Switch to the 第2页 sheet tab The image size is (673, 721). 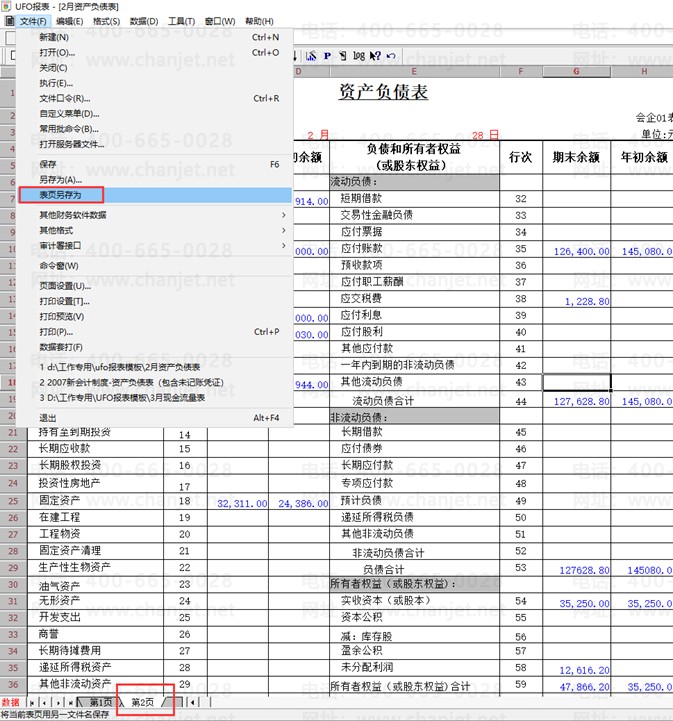(x=143, y=702)
